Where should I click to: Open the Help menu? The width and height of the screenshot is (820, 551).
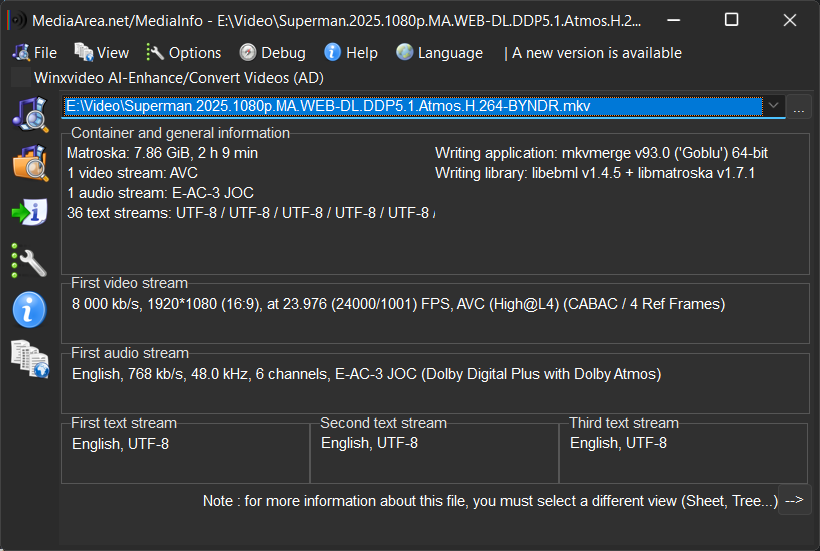pyautogui.click(x=350, y=53)
